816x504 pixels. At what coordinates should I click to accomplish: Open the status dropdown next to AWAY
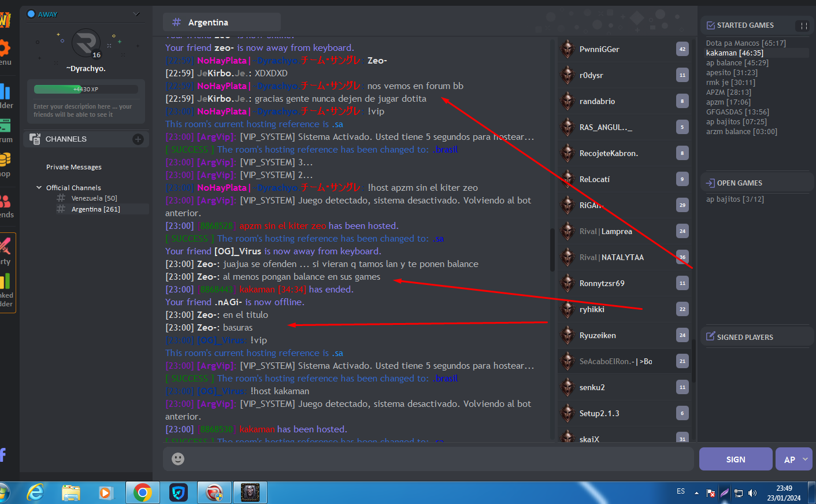tap(136, 14)
